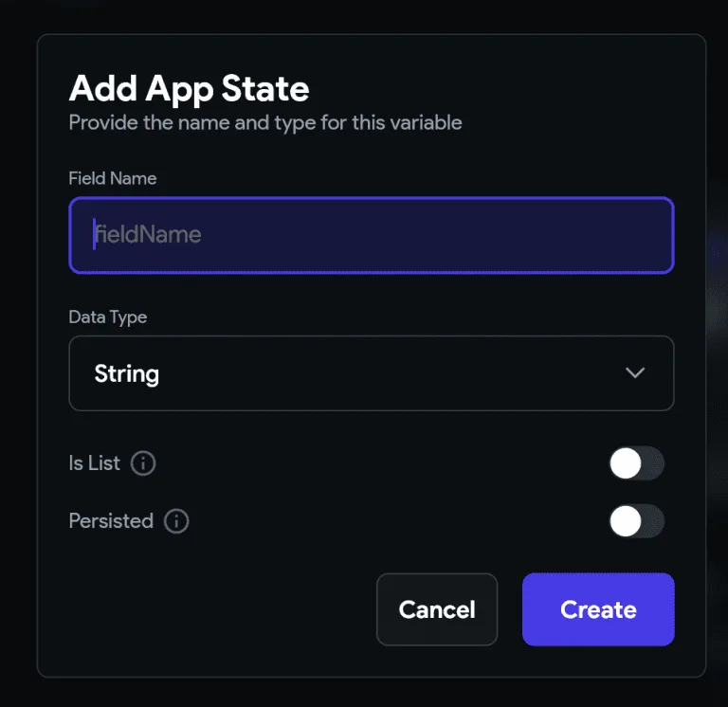
Task: Click the white knob of Persisted switch
Action: point(626,521)
